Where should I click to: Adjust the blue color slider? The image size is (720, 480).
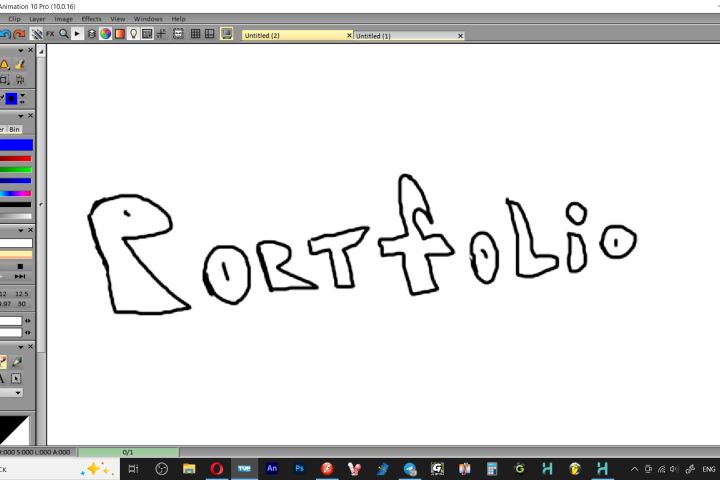[x=16, y=181]
